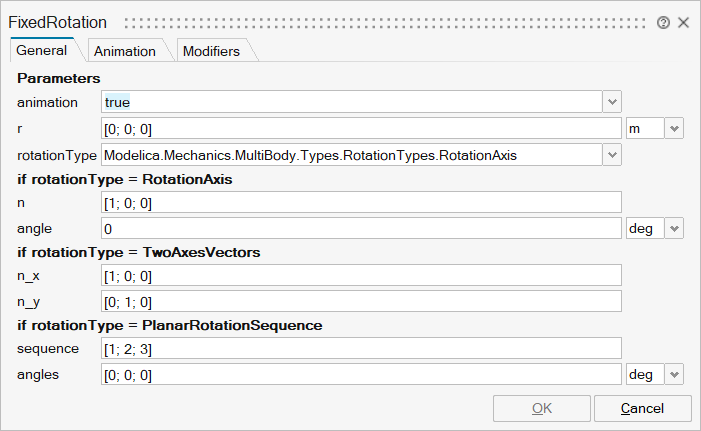701x431 pixels.
Task: Click the rotationType input field
Action: pos(352,155)
